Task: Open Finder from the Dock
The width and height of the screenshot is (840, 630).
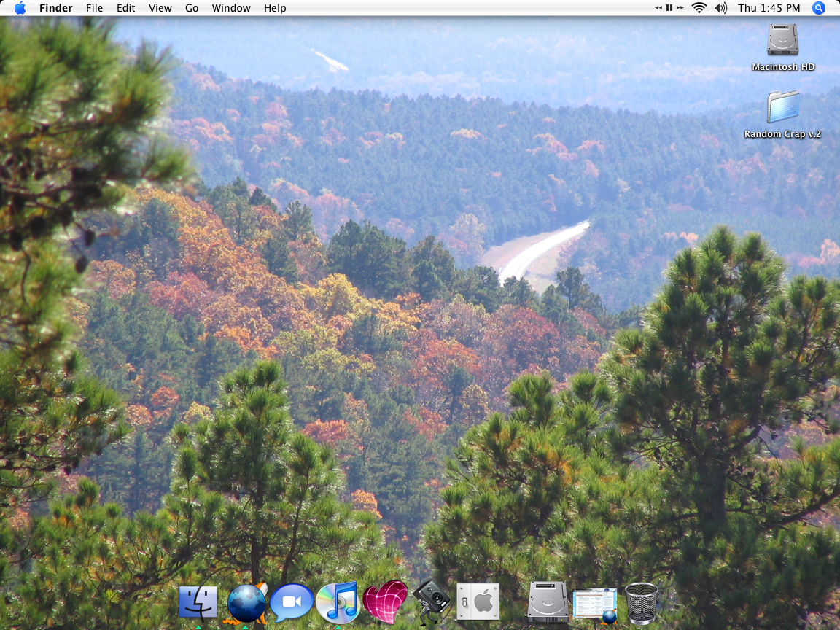Action: [198, 602]
